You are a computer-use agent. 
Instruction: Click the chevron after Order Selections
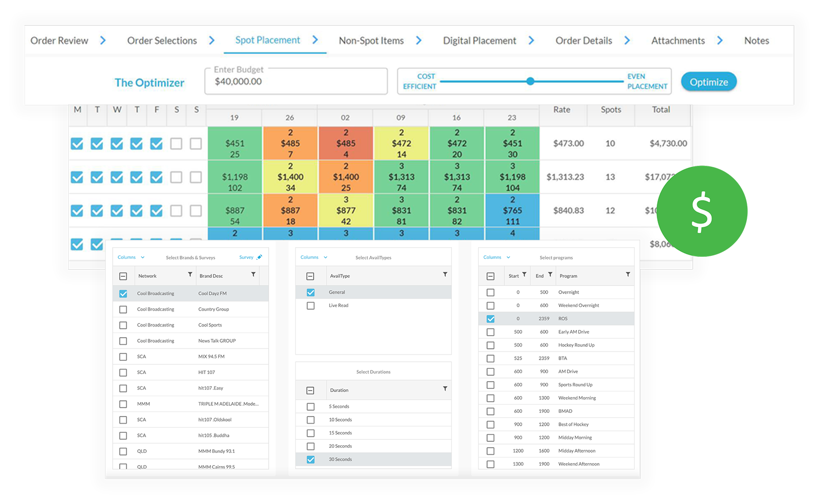click(212, 40)
